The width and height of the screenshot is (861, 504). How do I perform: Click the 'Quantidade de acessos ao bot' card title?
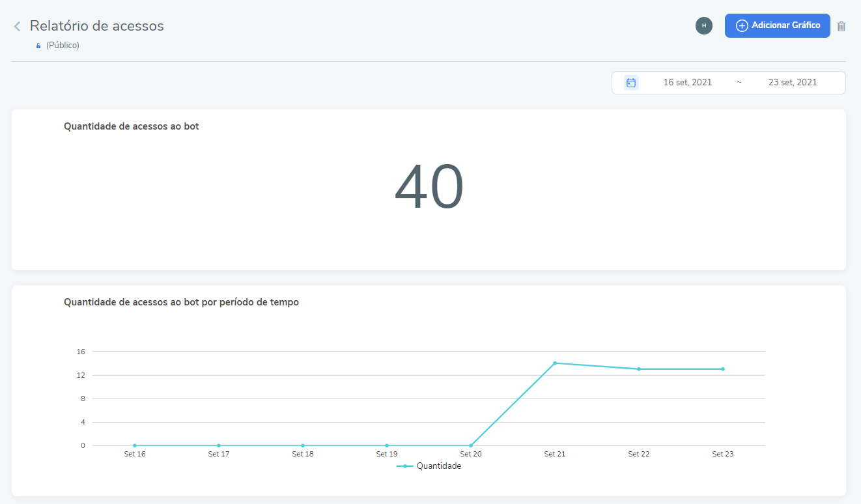132,126
